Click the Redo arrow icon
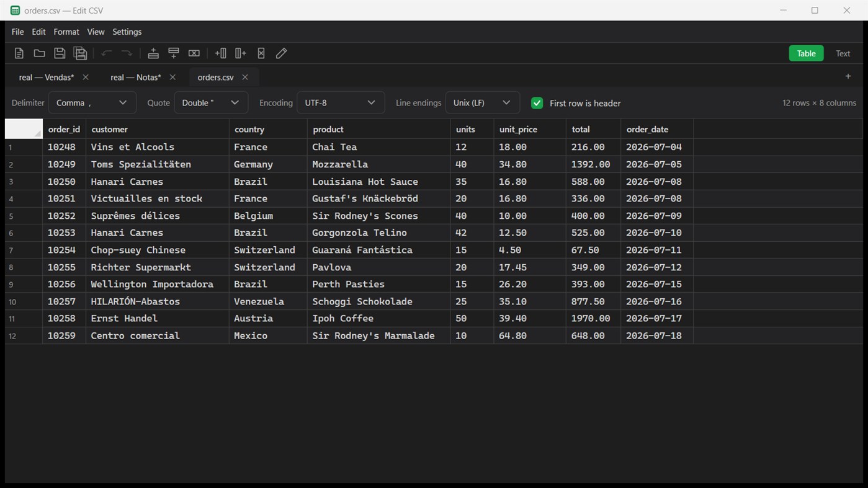The image size is (868, 488). tap(127, 53)
